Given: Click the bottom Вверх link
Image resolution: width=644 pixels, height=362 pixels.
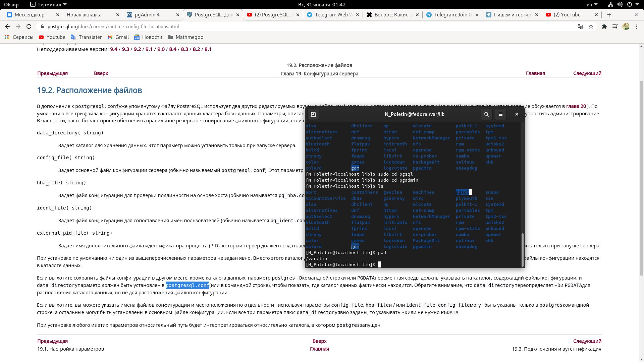Looking at the screenshot, I should click(x=319, y=341).
